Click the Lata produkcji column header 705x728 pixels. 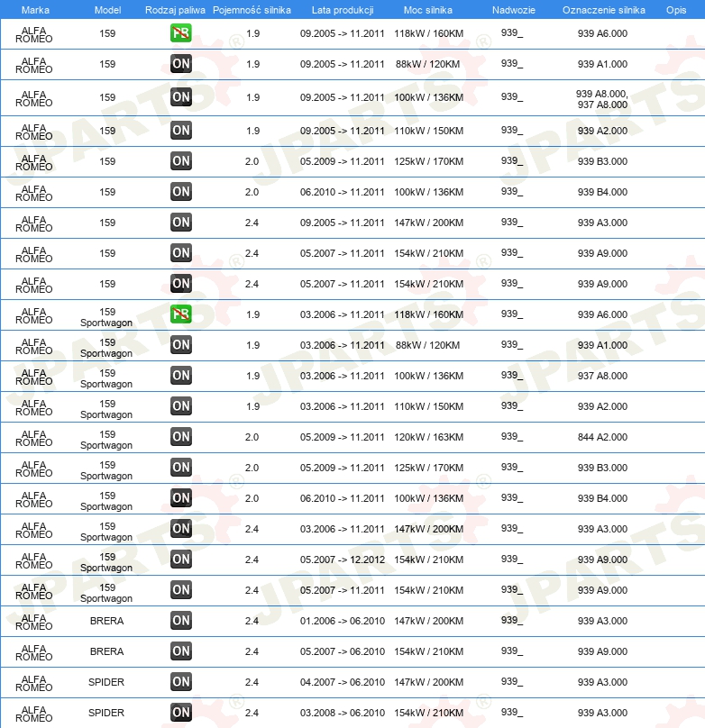coord(343,10)
